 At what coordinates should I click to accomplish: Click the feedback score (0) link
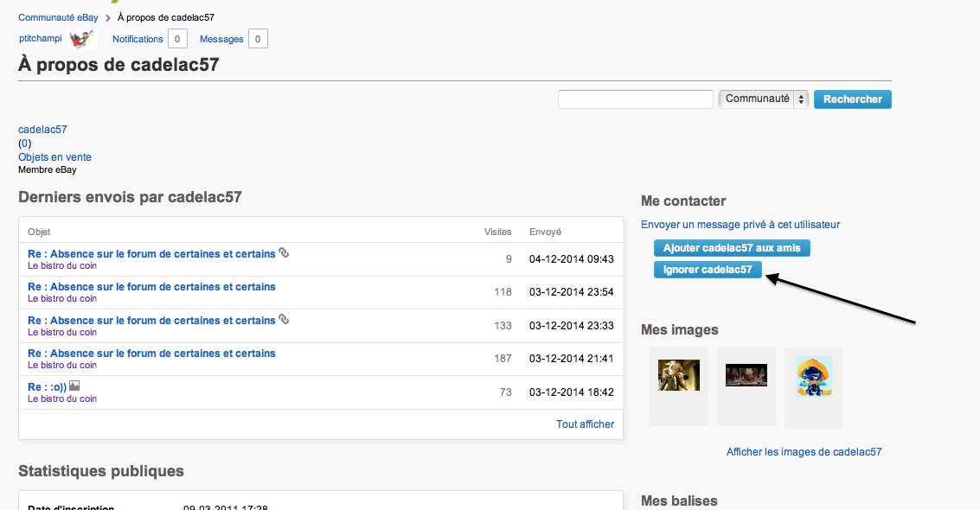24,143
